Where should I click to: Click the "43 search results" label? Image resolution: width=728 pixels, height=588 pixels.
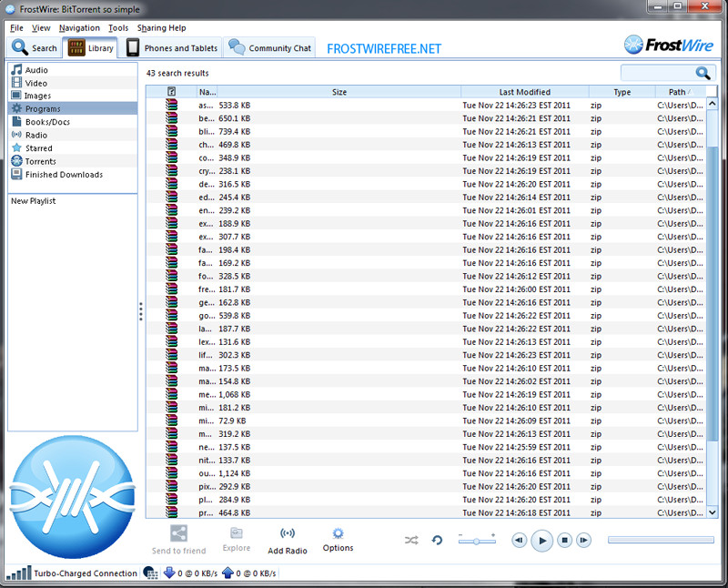tap(177, 73)
